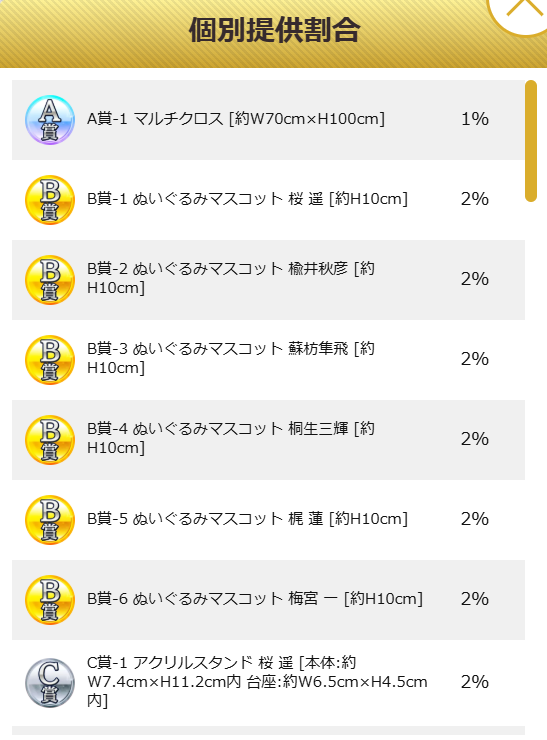Select B賞-2 ぬいぐるみマスコット 楡井秋彦 text
The image size is (547, 740).
(231, 278)
